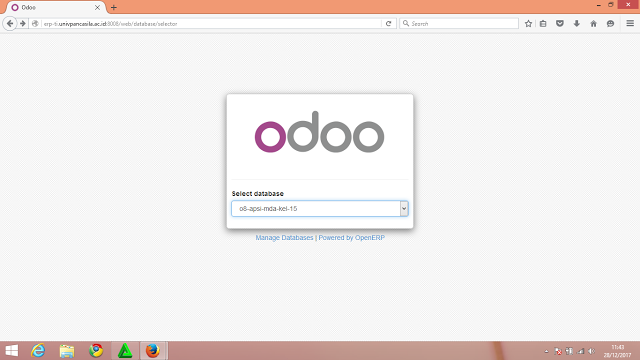Open the o8-apsi-mda-kel-15 database combo box
Screen dimensions: 640x360
tap(320, 209)
